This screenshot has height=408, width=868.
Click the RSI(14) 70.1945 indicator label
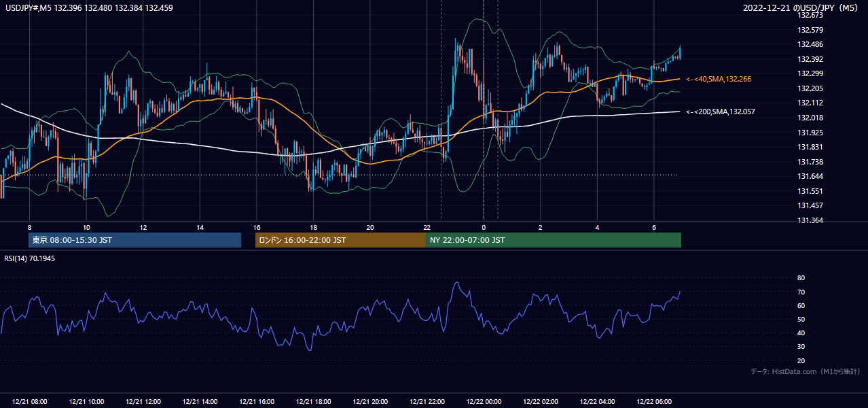click(31, 258)
